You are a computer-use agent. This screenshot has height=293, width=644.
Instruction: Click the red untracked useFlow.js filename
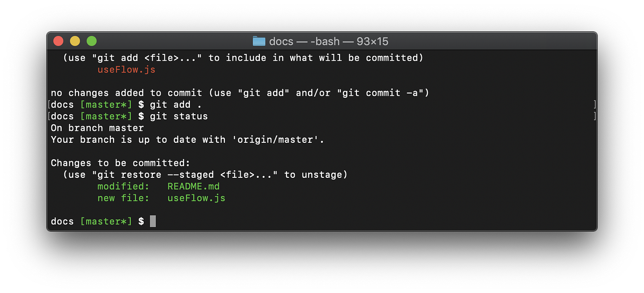(126, 70)
